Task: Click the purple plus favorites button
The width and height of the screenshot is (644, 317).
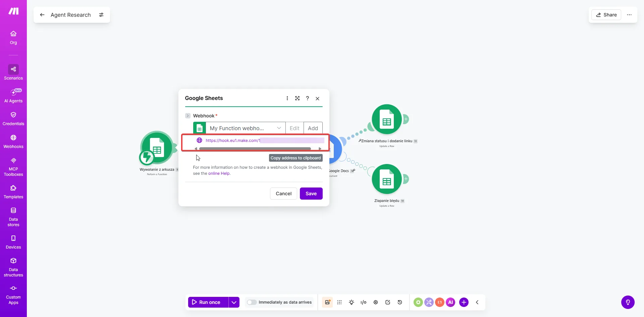Action: [464, 302]
